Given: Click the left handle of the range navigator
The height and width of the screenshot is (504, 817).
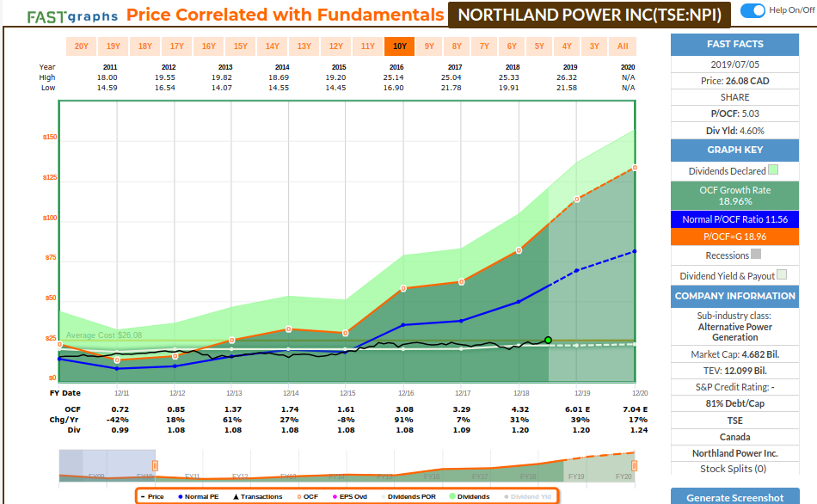Looking at the screenshot, I should tap(155, 465).
